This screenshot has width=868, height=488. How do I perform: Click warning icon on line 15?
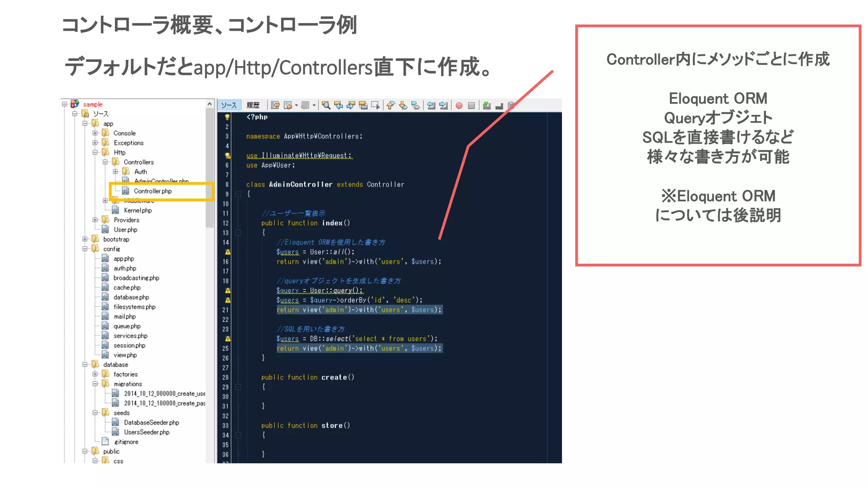[228, 252]
